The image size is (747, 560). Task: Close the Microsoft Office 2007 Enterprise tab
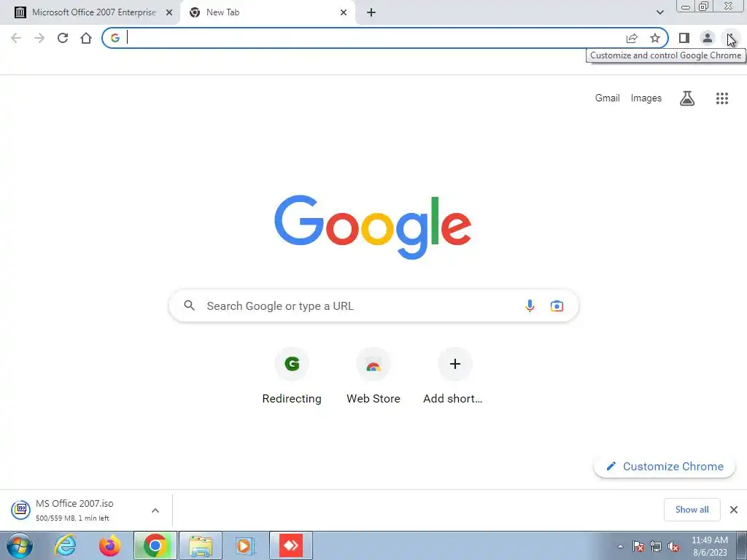[x=169, y=12]
